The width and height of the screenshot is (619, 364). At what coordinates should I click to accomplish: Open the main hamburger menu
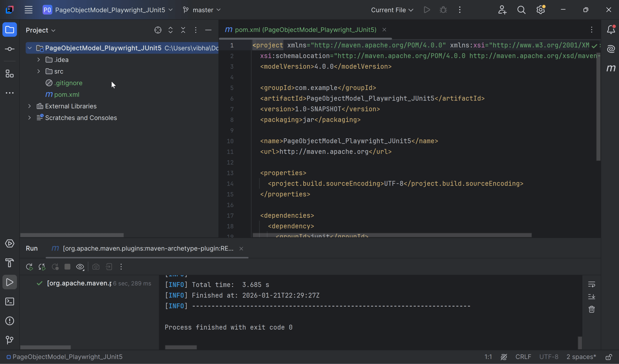pos(28,10)
